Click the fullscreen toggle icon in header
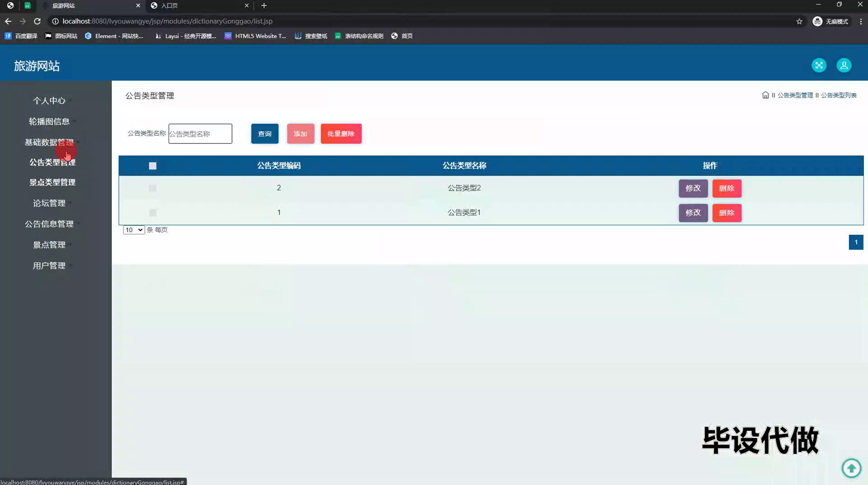 point(819,65)
